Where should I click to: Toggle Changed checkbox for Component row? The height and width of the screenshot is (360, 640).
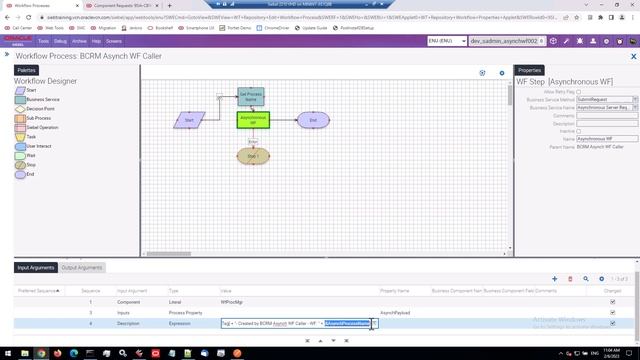(613, 302)
